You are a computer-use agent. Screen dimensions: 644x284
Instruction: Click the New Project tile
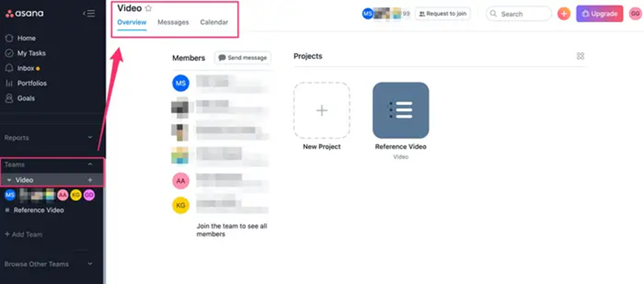pyautogui.click(x=322, y=110)
